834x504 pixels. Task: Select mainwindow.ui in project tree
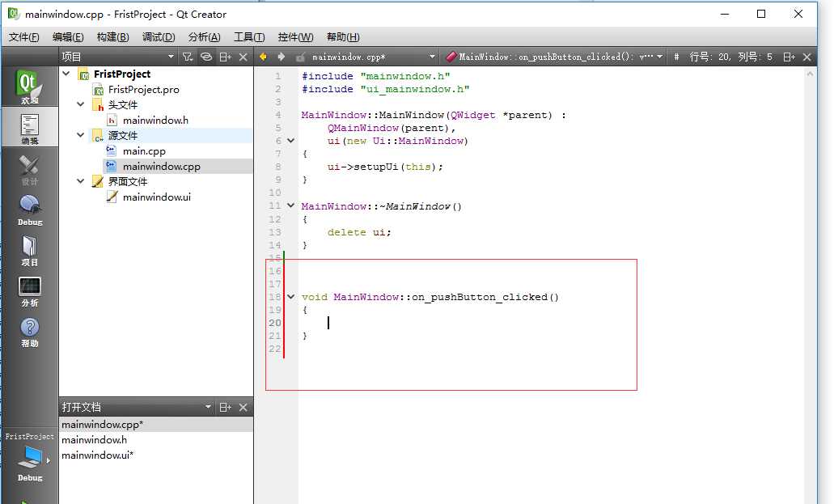[156, 197]
